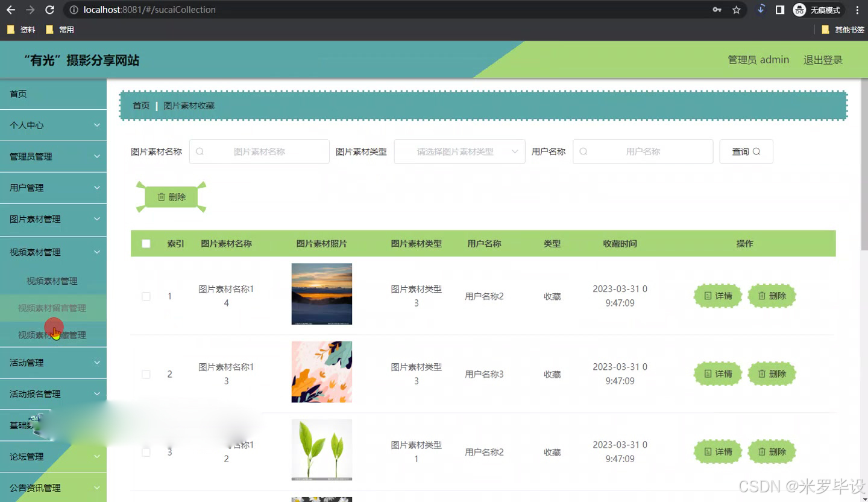Expand 活动管理 sidebar menu
The width and height of the screenshot is (868, 502).
tap(53, 363)
